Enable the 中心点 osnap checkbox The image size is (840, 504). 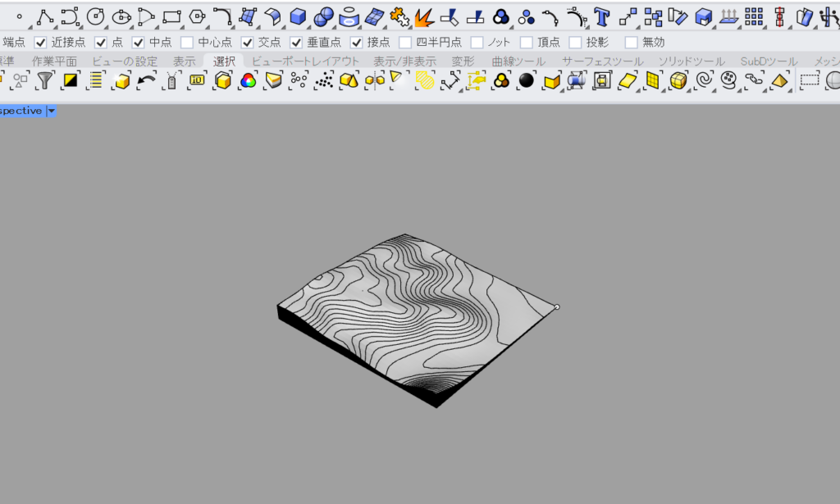click(x=187, y=42)
